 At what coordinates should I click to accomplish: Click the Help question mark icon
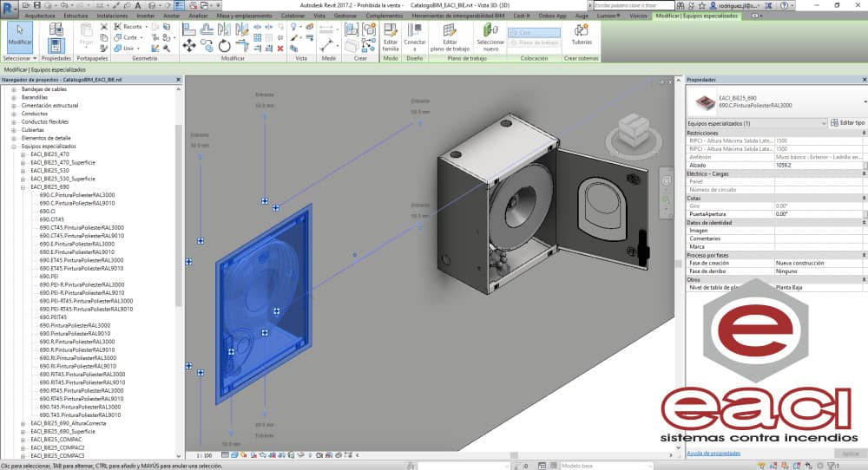[x=785, y=5]
